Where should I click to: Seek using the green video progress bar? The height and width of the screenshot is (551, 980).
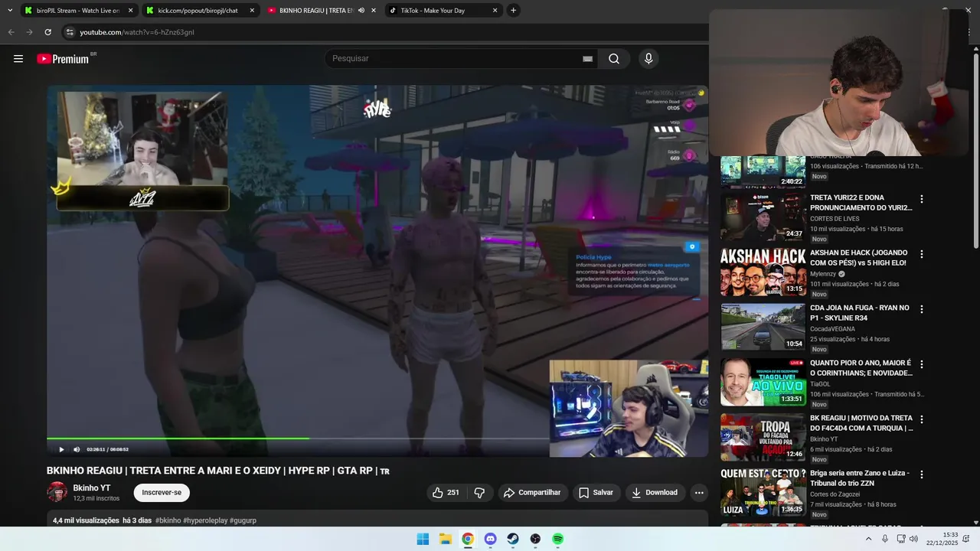coord(178,439)
